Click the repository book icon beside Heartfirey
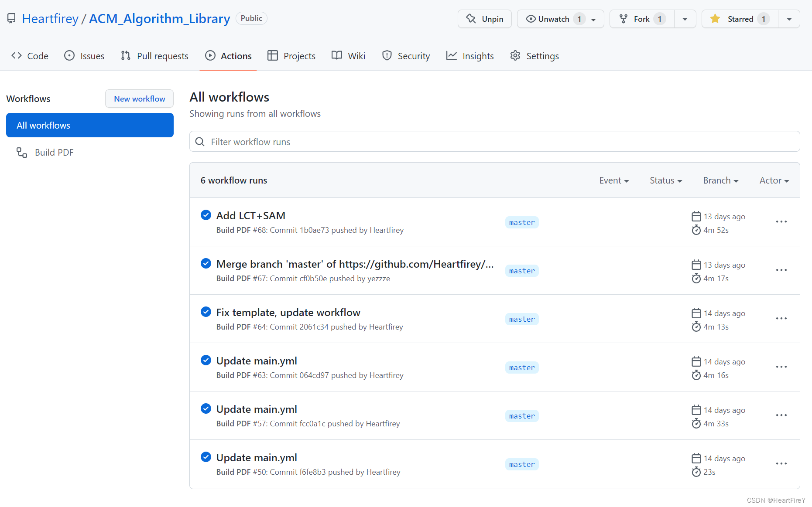 click(11, 18)
